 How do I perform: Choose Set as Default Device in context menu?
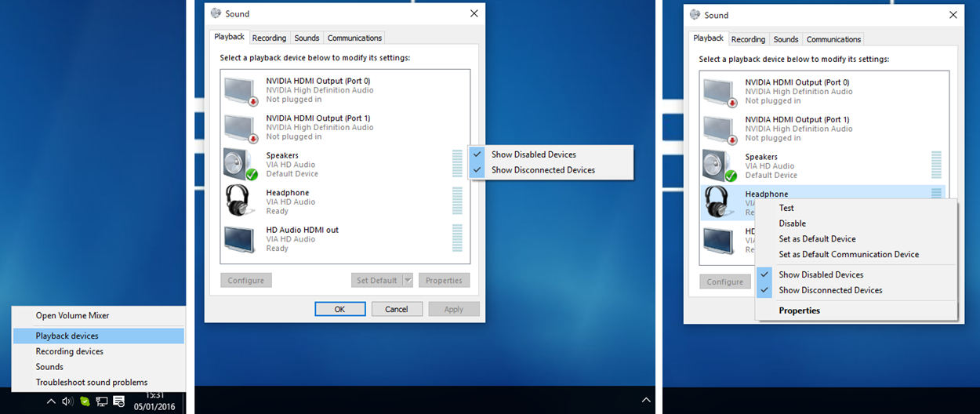(x=856, y=239)
